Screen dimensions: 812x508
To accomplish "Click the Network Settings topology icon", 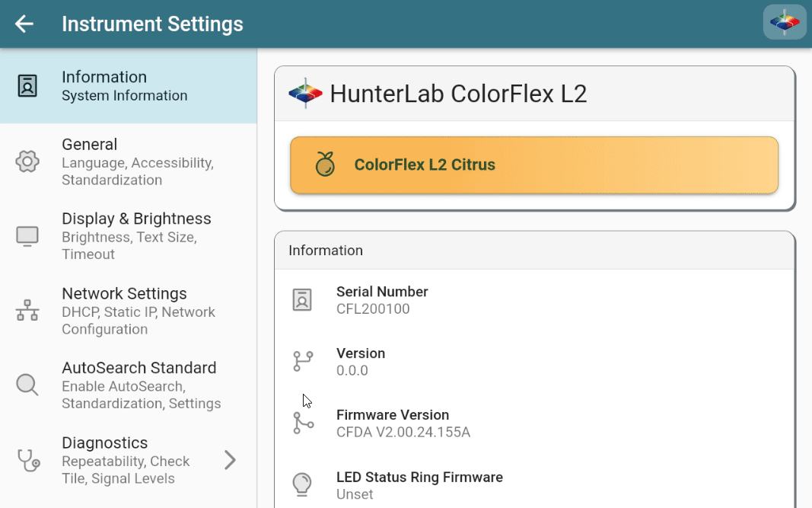I will pos(27,311).
